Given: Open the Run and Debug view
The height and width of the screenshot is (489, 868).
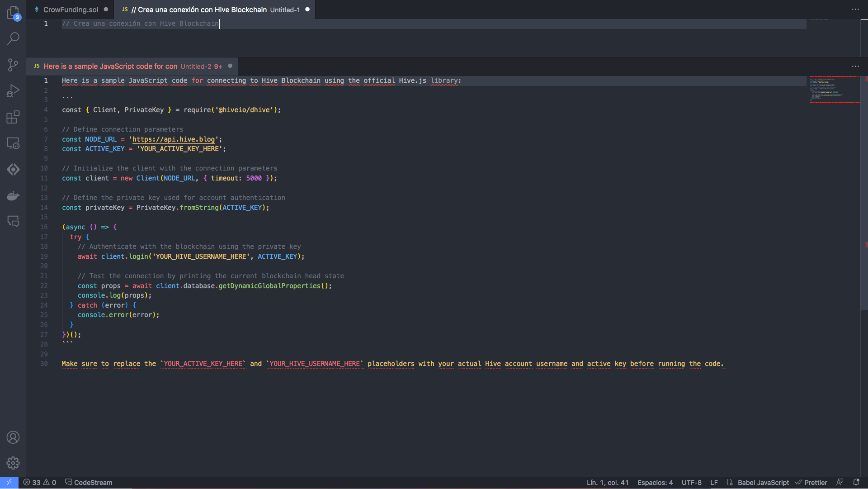Looking at the screenshot, I should coord(13,91).
